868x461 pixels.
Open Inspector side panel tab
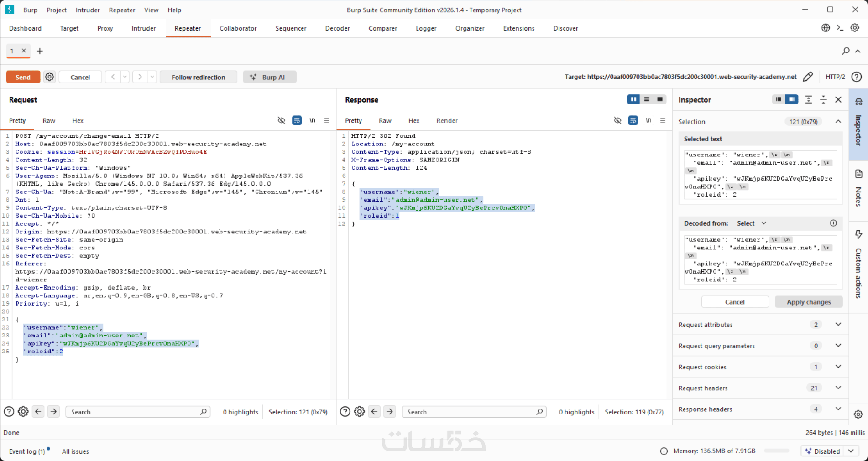point(858,124)
